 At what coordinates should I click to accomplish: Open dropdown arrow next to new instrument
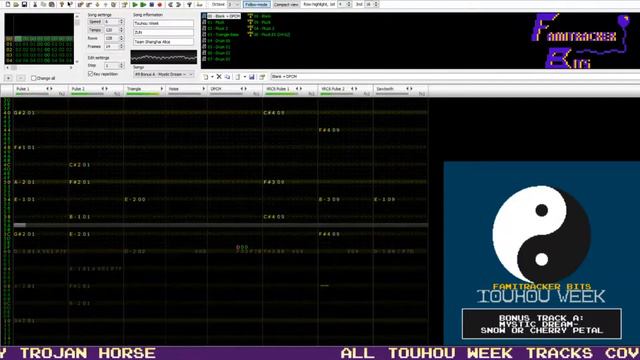pos(212,76)
